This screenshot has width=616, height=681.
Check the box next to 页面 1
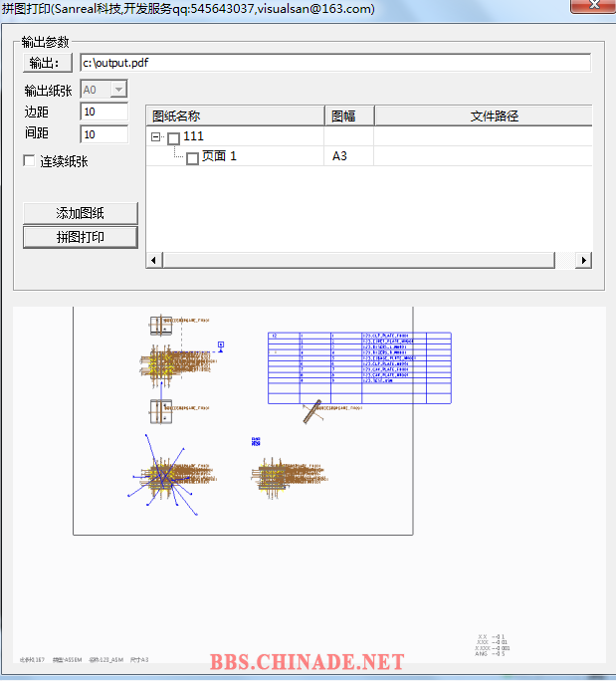tap(192, 158)
